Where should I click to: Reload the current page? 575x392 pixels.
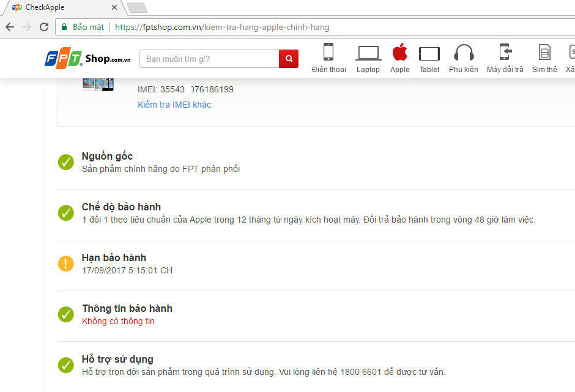tap(44, 27)
